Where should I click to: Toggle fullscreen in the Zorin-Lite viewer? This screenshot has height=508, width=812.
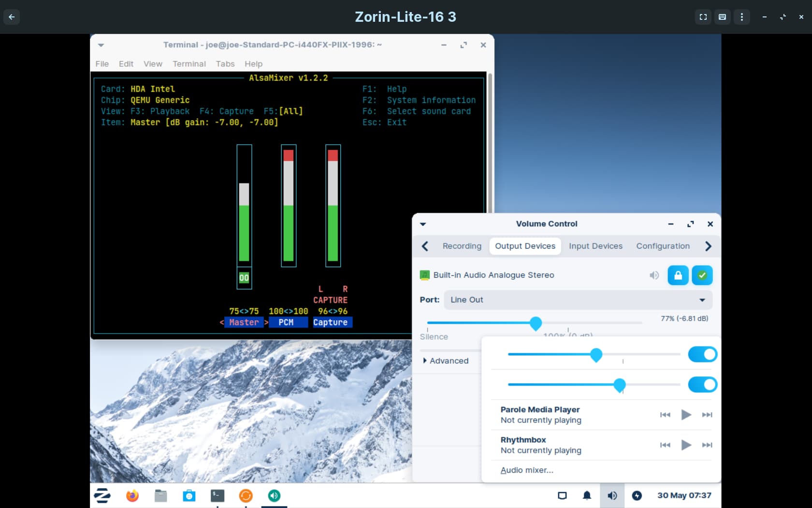click(703, 17)
